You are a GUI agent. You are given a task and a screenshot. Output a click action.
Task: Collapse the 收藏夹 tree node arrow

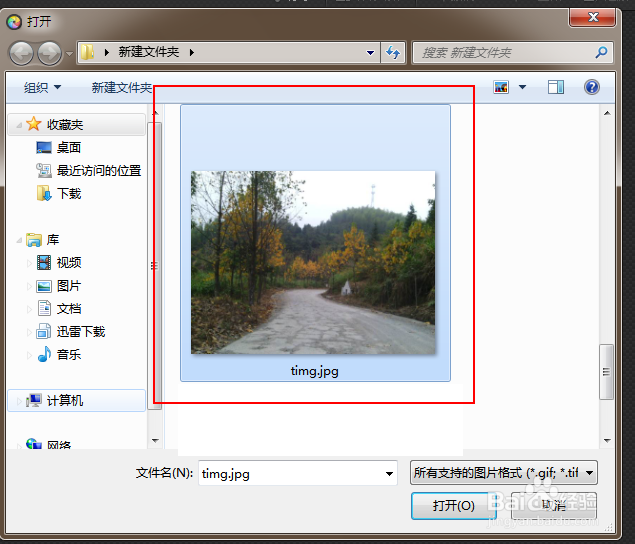(x=19, y=125)
